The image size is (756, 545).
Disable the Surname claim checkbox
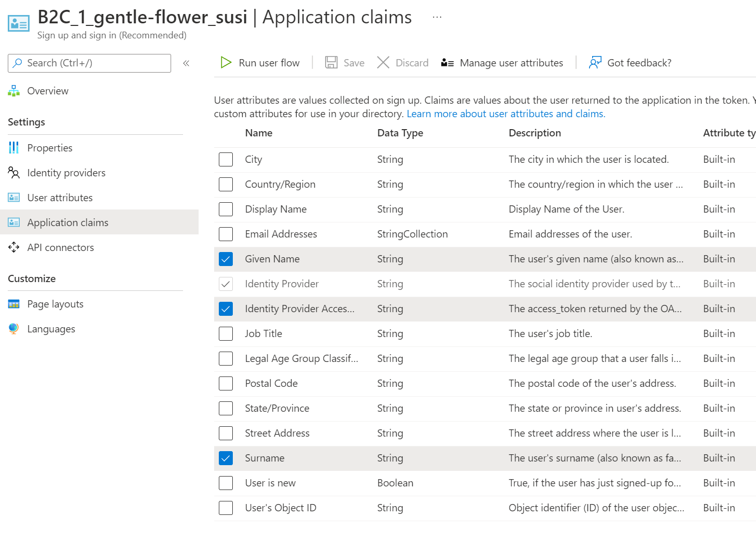click(x=226, y=458)
